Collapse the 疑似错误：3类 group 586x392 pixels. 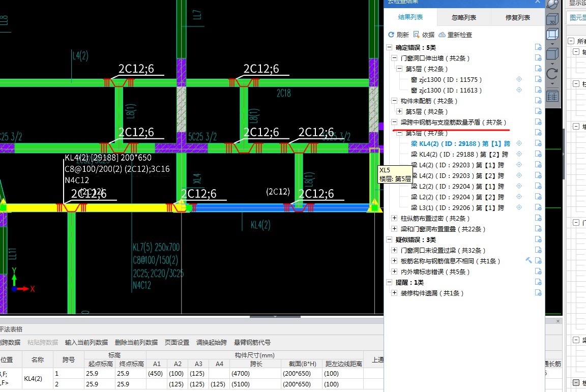pos(390,239)
